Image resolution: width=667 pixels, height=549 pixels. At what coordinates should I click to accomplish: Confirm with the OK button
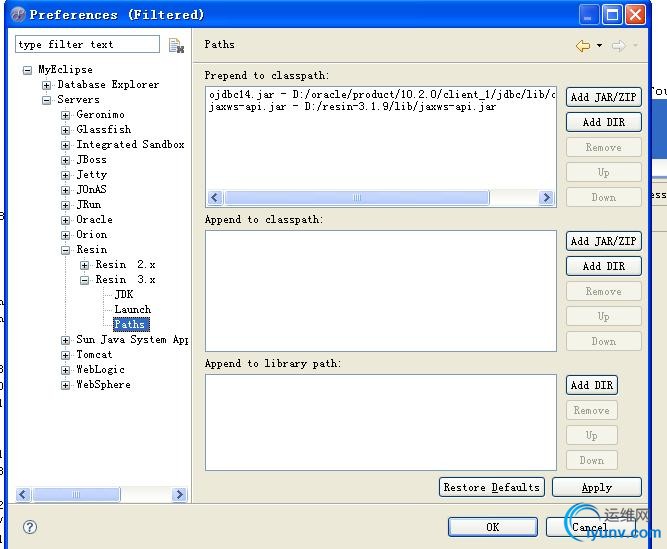(x=493, y=527)
